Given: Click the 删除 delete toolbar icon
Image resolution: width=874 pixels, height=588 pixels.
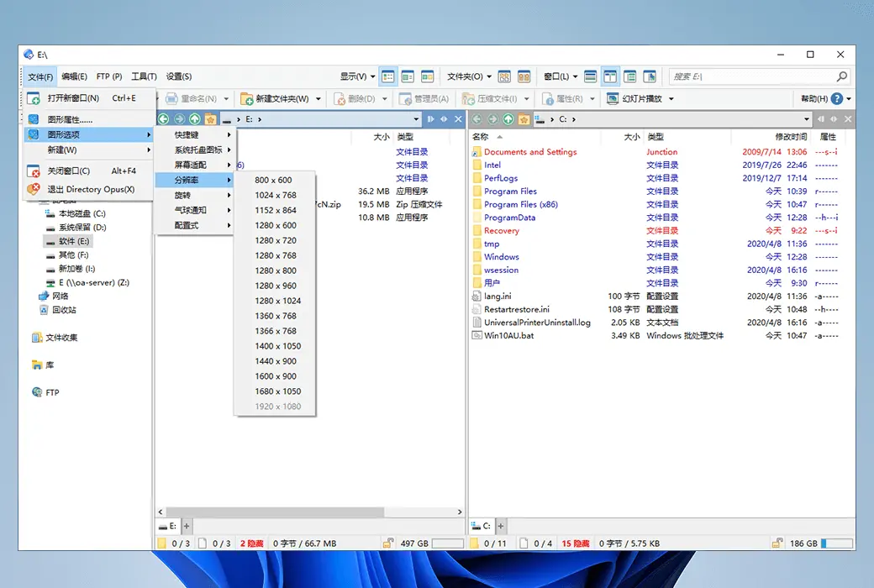Looking at the screenshot, I should (x=357, y=98).
